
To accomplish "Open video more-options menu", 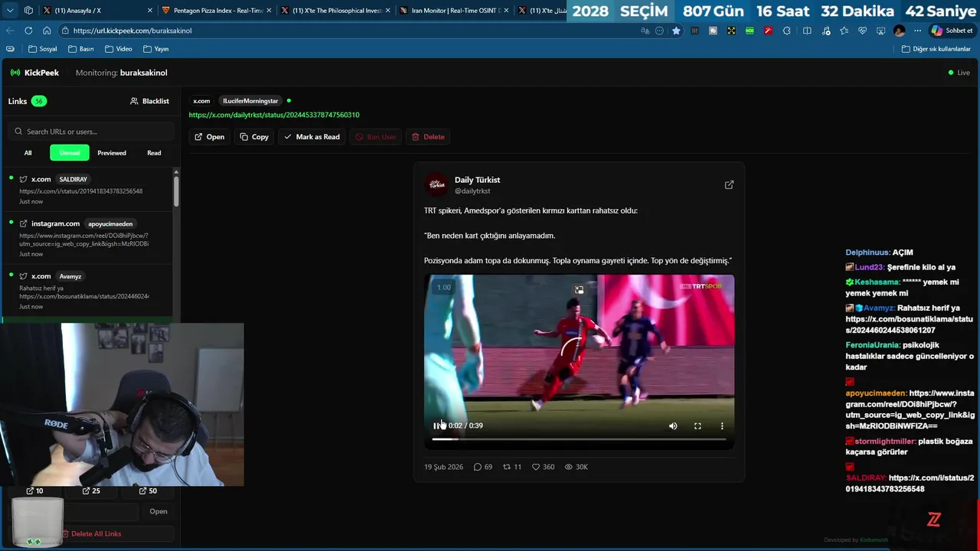I will tap(722, 425).
